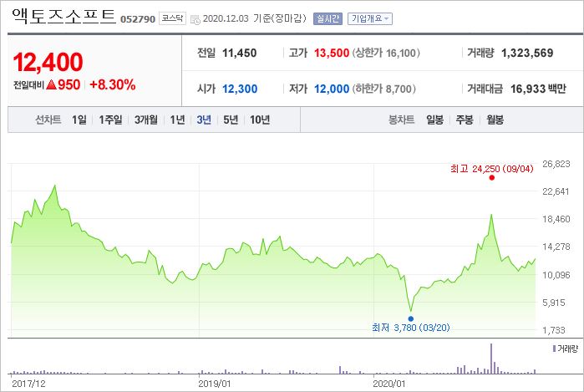Click the 전일 value 11,450
The width and height of the screenshot is (584, 392).
click(x=240, y=53)
